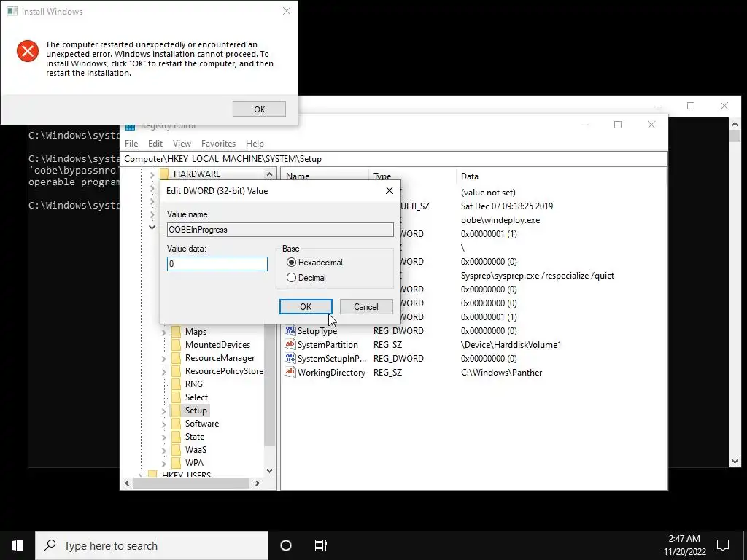Select the ResourcePolicyStore key

224,371
